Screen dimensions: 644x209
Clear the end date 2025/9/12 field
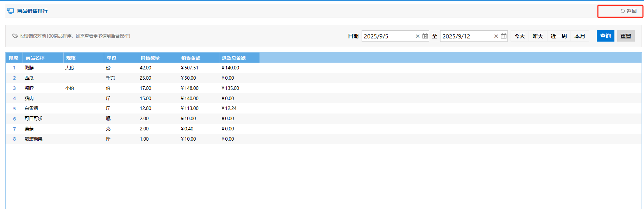click(x=496, y=36)
